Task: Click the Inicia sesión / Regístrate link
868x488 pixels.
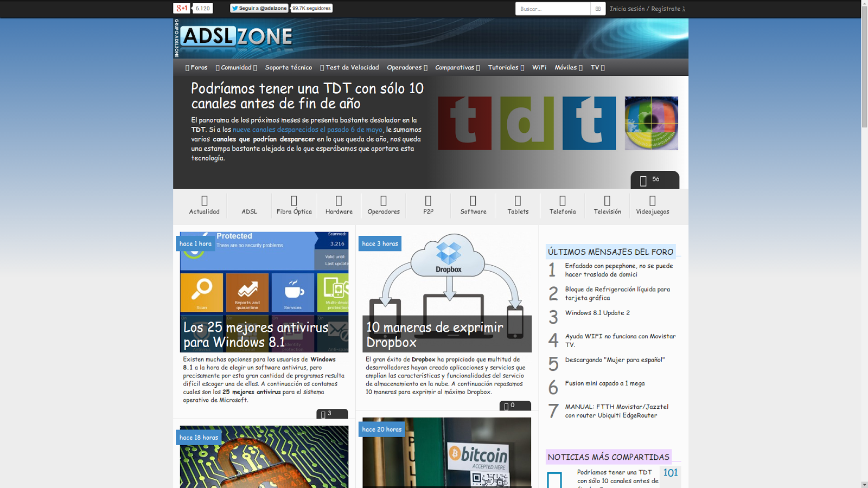Action: point(647,9)
